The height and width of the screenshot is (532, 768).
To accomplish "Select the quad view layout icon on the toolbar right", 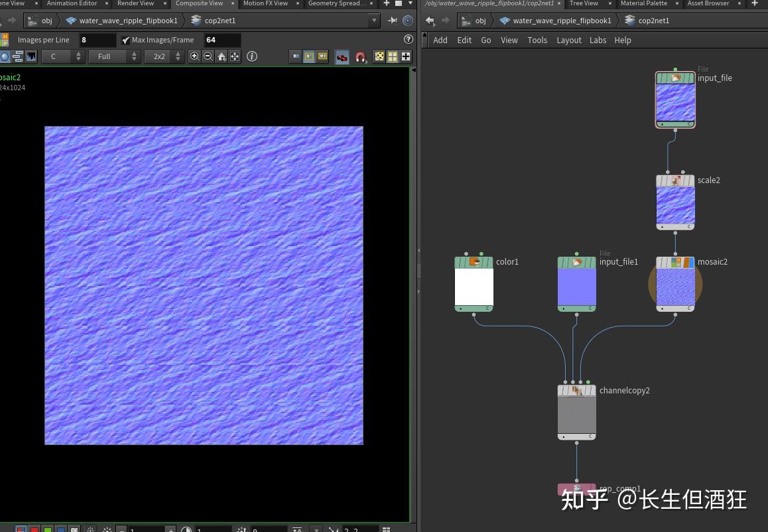I will click(x=392, y=56).
